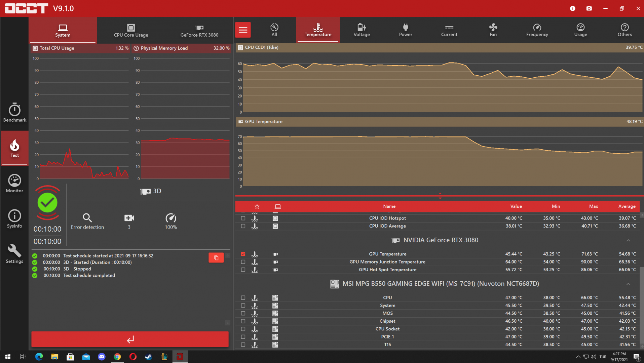Show All sensors tab
Viewport: 644px width, 363px height.
[274, 30]
